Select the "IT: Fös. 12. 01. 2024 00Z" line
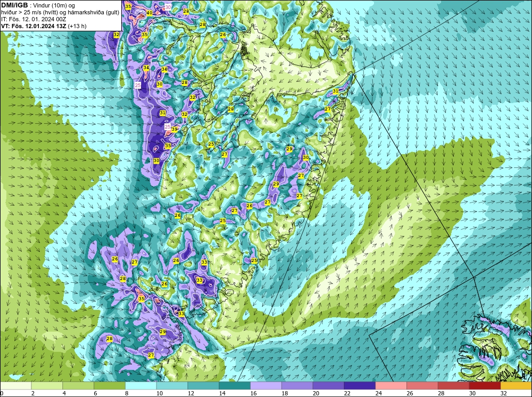 (34, 19)
